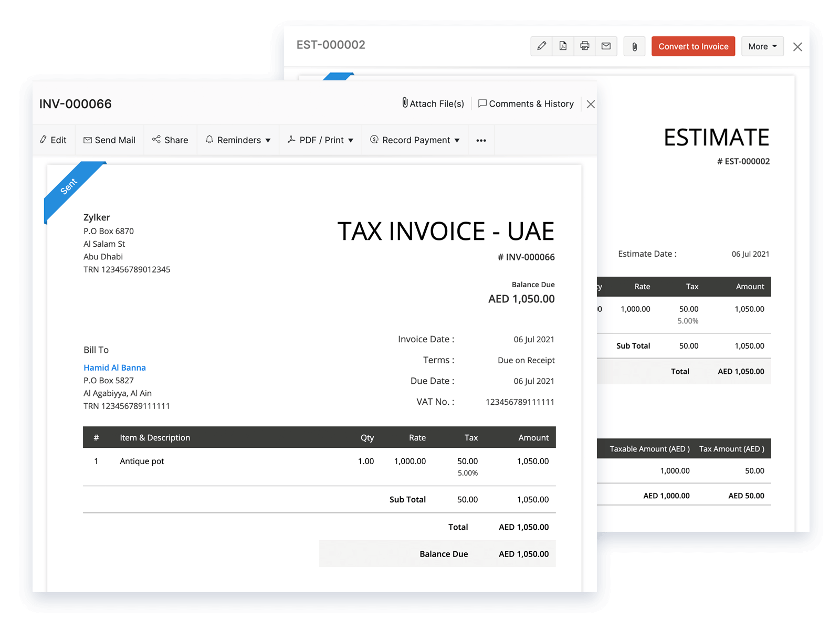Image resolution: width=840 pixels, height=630 pixels.
Task: Close the estimate EST-000002 panel
Action: coord(797,47)
